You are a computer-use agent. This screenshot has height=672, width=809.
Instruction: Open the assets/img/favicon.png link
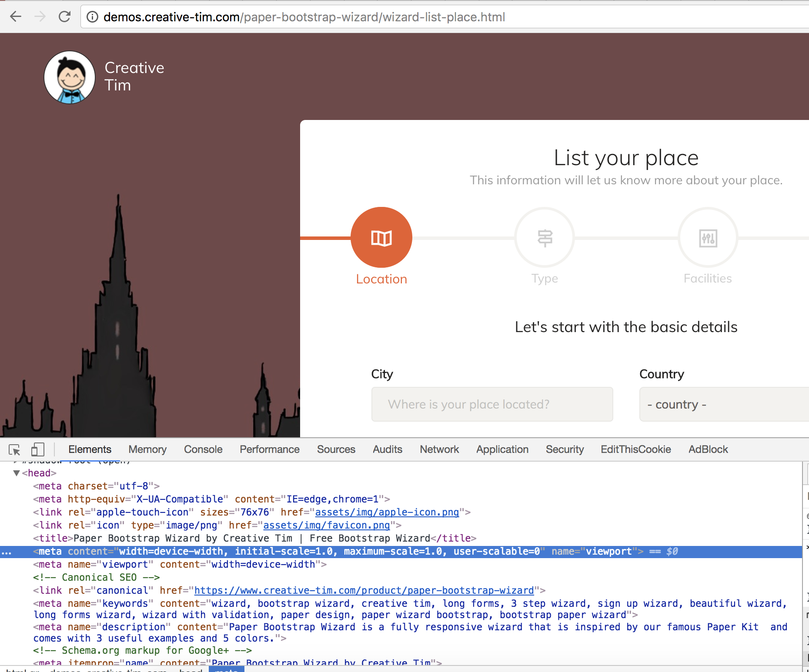pyautogui.click(x=326, y=525)
